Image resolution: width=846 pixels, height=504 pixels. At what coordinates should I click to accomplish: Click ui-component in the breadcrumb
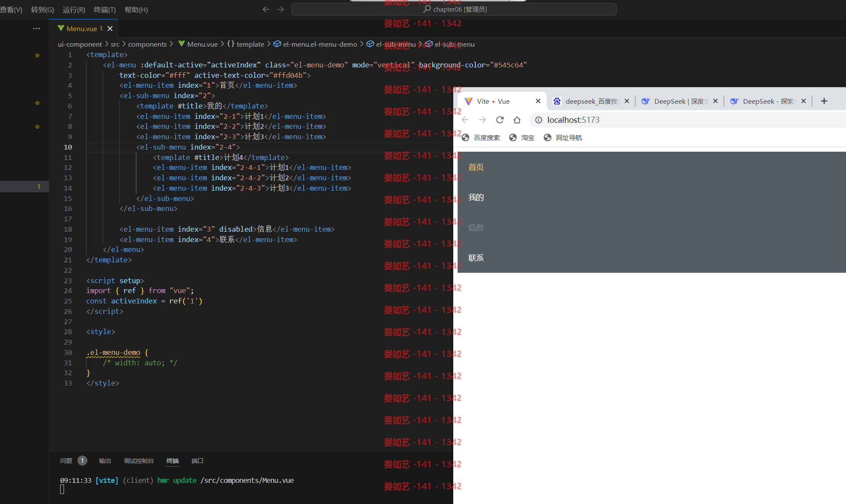click(x=80, y=44)
